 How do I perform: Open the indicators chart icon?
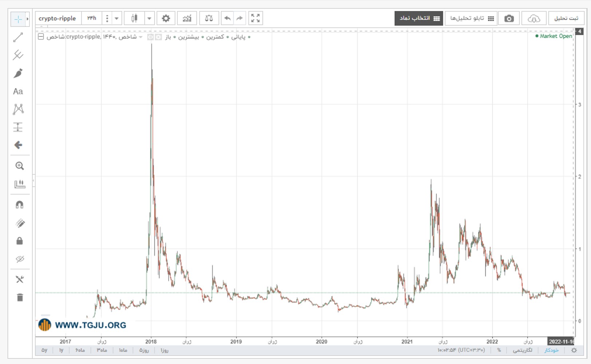tap(187, 18)
